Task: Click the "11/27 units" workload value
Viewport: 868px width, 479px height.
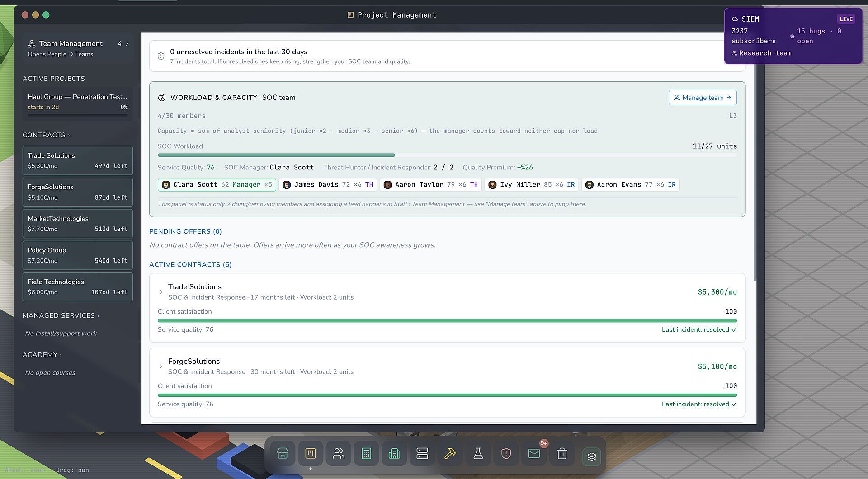Action: [x=715, y=146]
